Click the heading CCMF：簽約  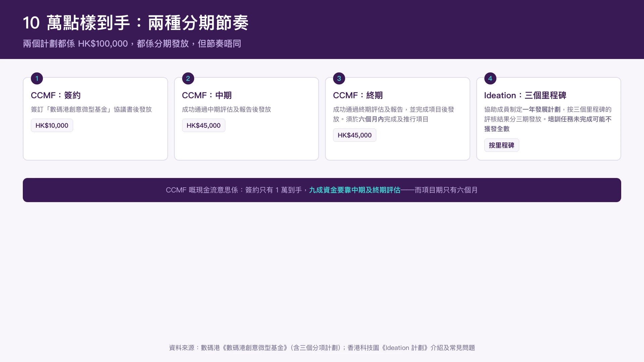point(56,96)
